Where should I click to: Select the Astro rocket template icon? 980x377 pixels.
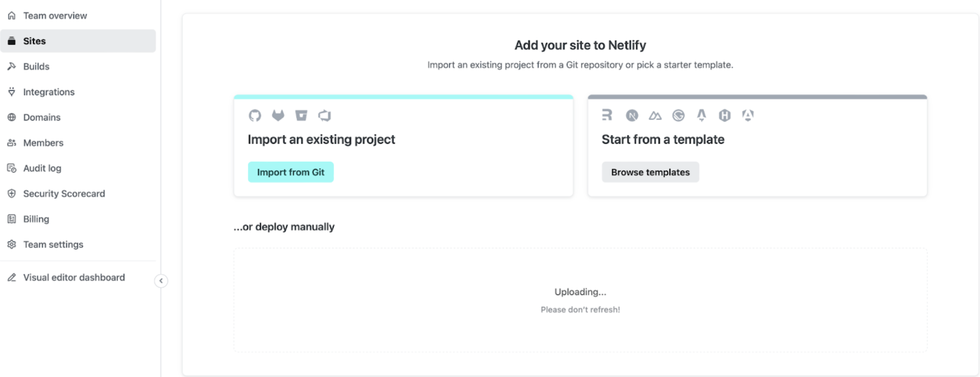(701, 116)
